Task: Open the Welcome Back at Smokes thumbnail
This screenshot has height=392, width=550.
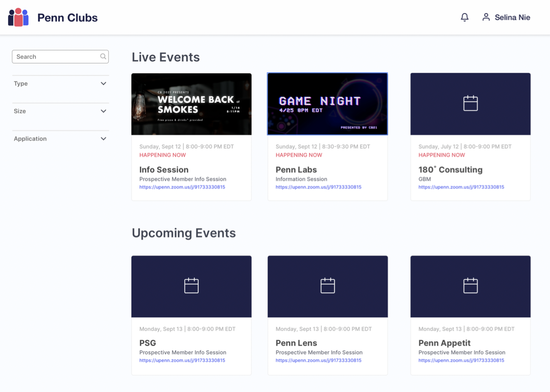Action: point(192,104)
